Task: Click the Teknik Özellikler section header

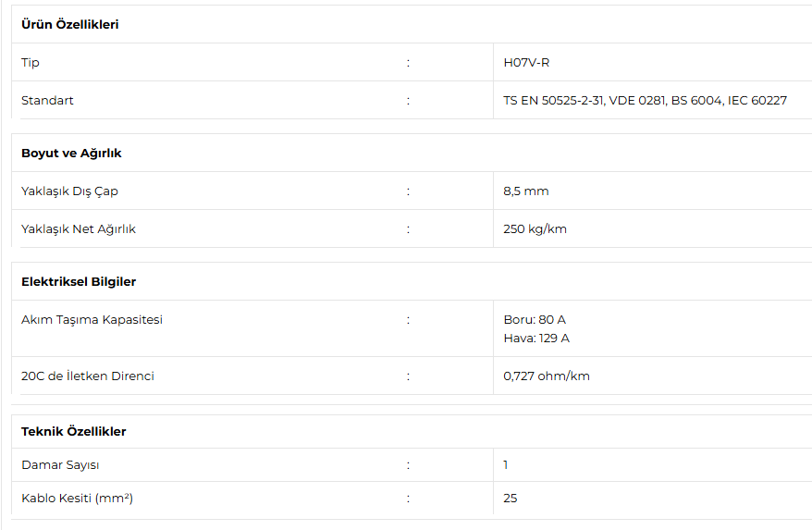Action: tap(74, 432)
